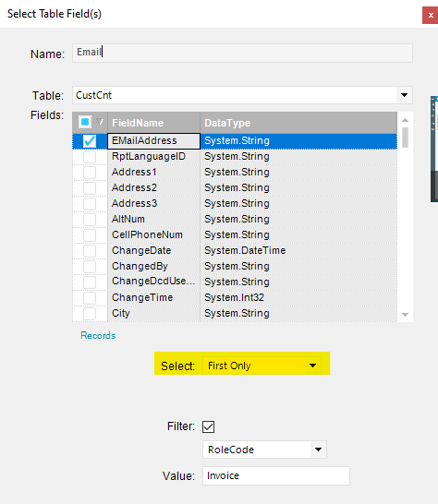
Task: Toggle the select-all checkbox in the header
Action: coord(85,122)
